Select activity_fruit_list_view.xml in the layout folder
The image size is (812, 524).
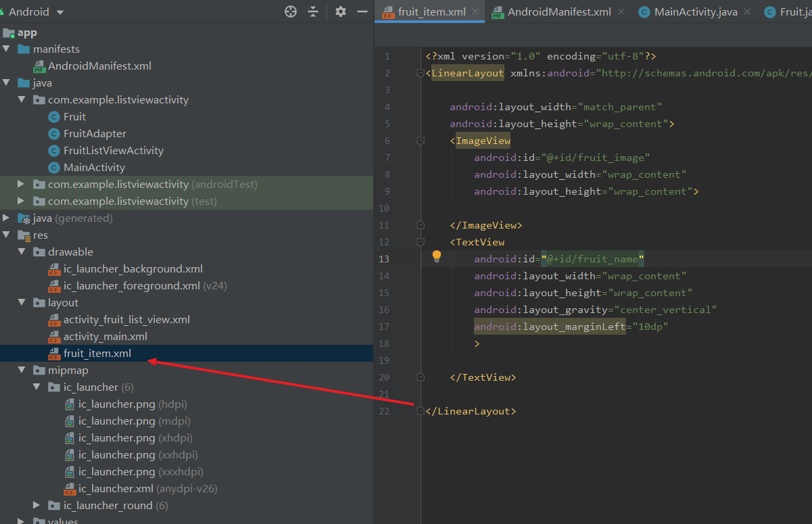point(126,320)
